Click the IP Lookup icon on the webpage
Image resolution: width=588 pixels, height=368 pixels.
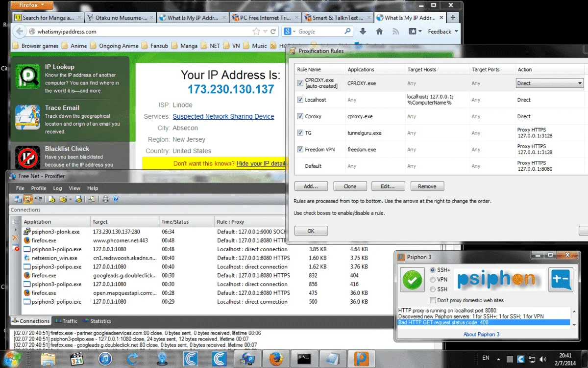click(x=28, y=77)
